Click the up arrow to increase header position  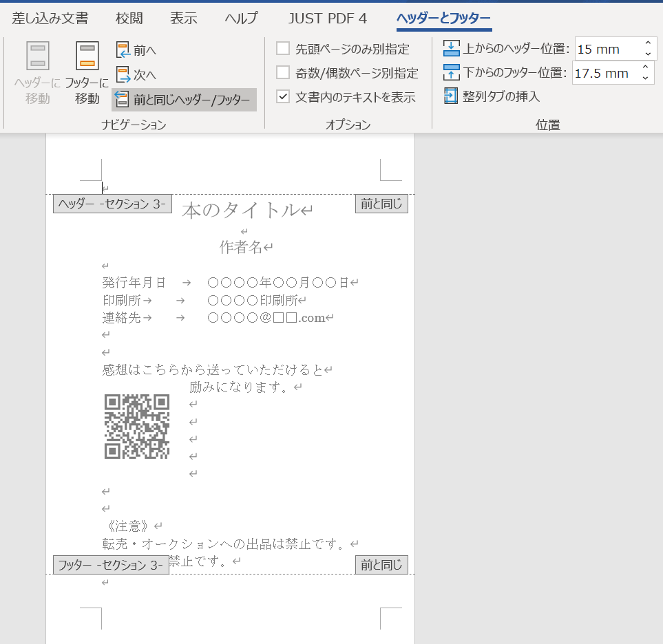pyautogui.click(x=648, y=43)
